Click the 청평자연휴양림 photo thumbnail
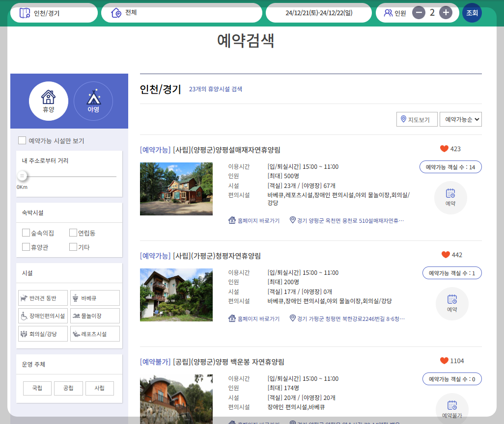The height and width of the screenshot is (424, 504). click(176, 295)
